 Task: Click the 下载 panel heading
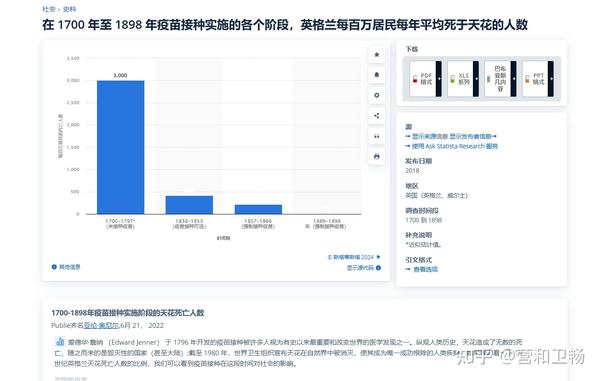pos(412,49)
